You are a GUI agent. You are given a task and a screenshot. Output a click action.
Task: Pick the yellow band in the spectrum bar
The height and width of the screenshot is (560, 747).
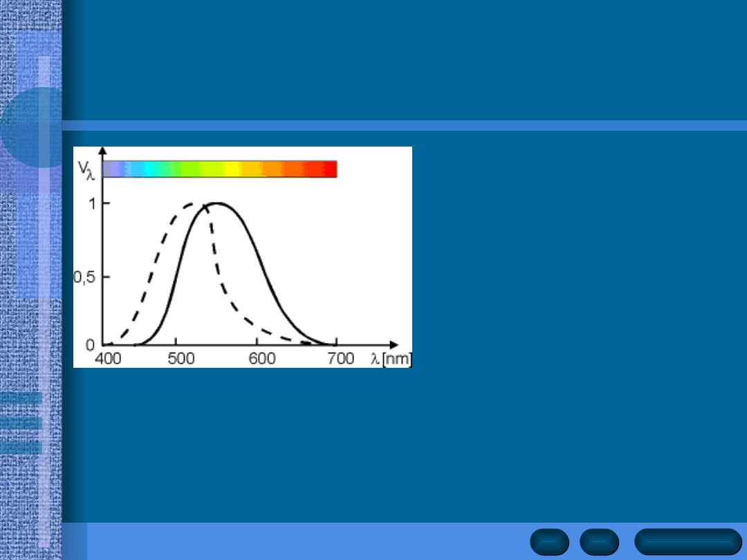[x=232, y=169]
